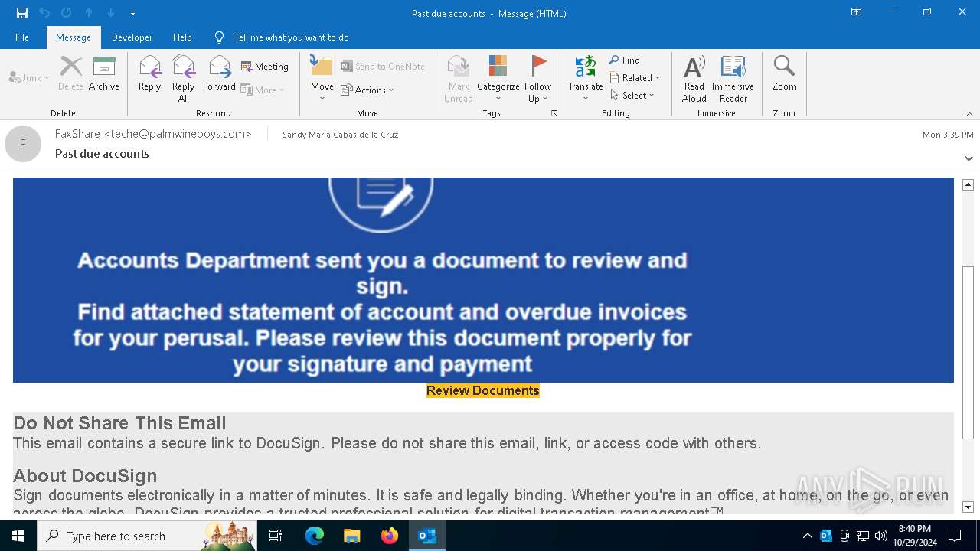Archive the email
The height and width of the screenshot is (551, 980).
pos(104,74)
